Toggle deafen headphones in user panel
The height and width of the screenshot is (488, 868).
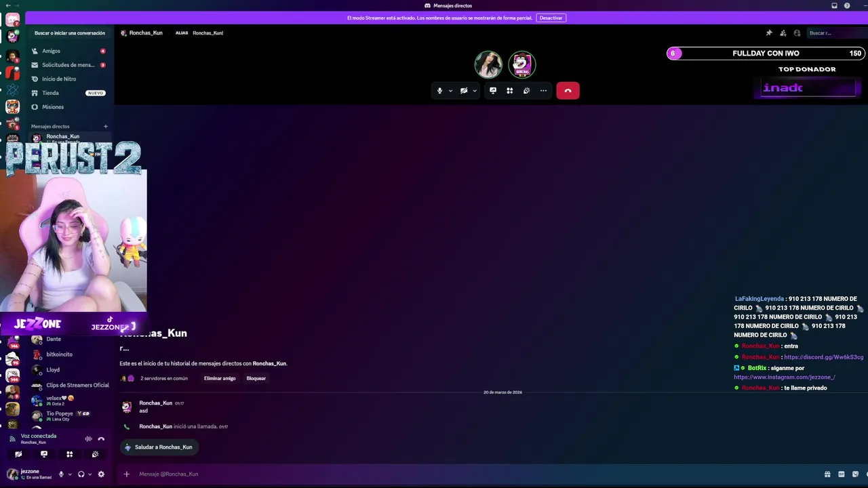(x=81, y=474)
